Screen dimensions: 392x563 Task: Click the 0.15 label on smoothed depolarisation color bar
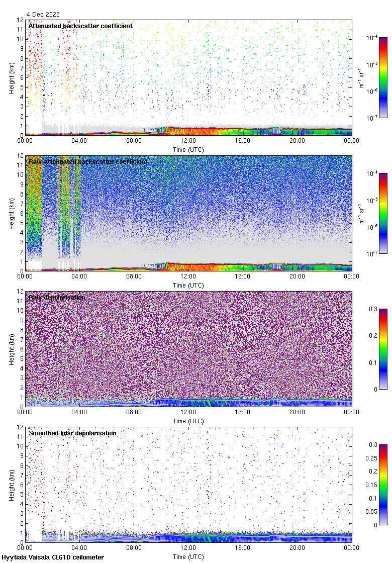[371, 485]
